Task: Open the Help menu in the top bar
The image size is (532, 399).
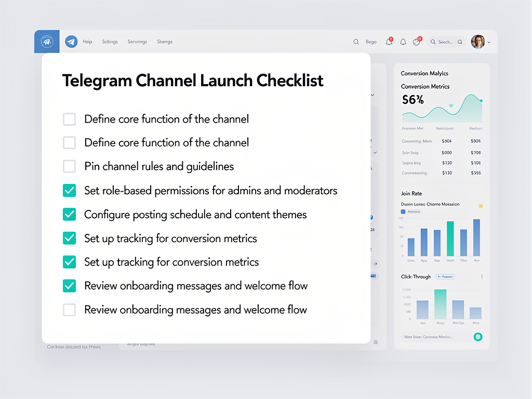Action: 87,42
